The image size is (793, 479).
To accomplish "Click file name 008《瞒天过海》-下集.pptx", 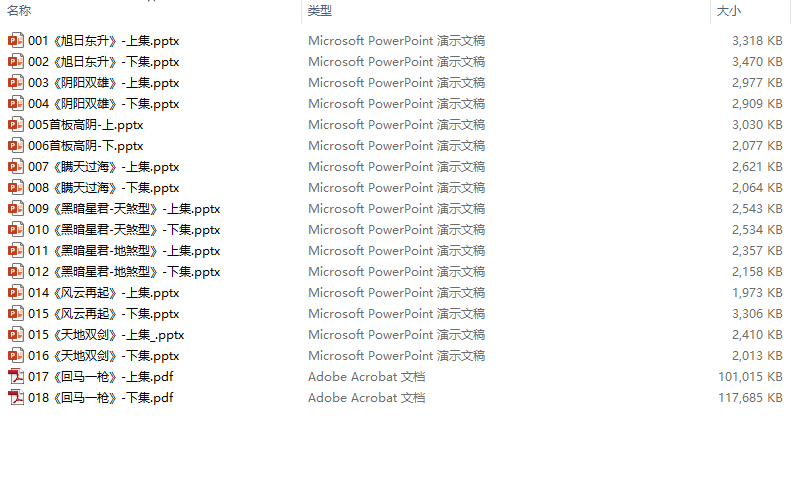I will pyautogui.click(x=104, y=188).
